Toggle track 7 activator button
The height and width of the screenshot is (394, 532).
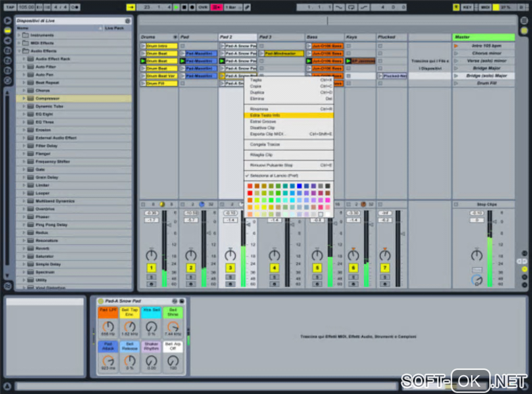point(385,268)
